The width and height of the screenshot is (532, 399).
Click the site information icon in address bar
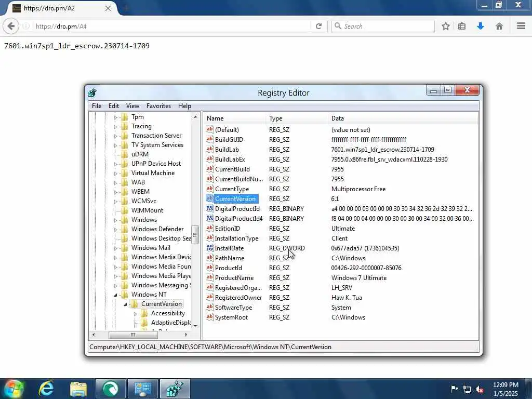26,26
